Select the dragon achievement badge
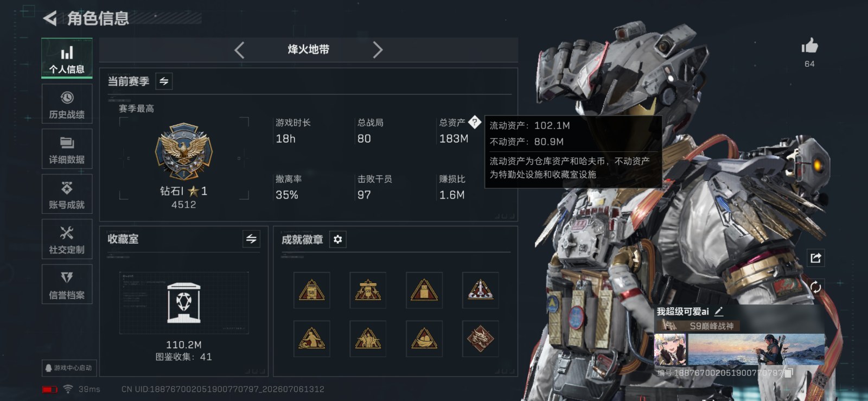The width and height of the screenshot is (868, 401). tap(480, 339)
